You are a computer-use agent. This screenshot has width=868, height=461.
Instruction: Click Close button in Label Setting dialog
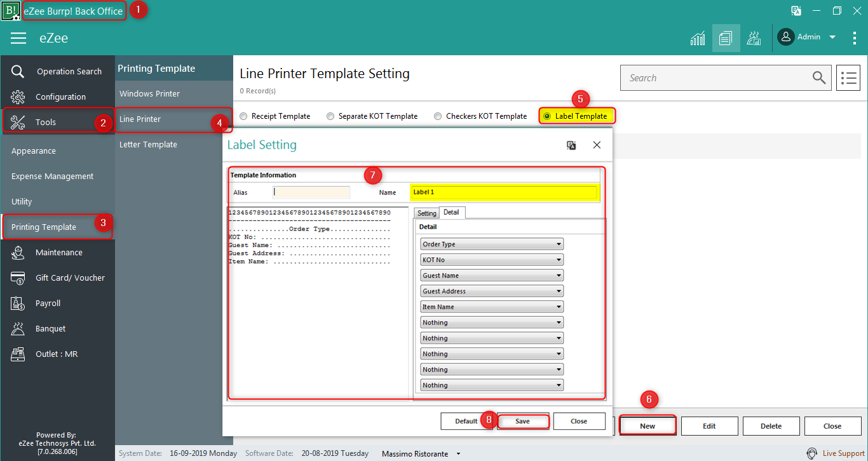(579, 421)
